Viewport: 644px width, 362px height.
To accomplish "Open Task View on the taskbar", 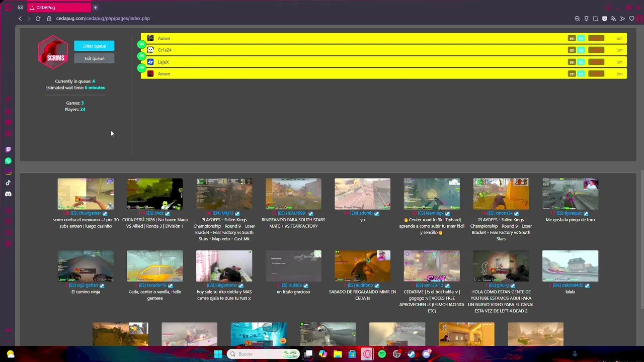I will (x=308, y=354).
